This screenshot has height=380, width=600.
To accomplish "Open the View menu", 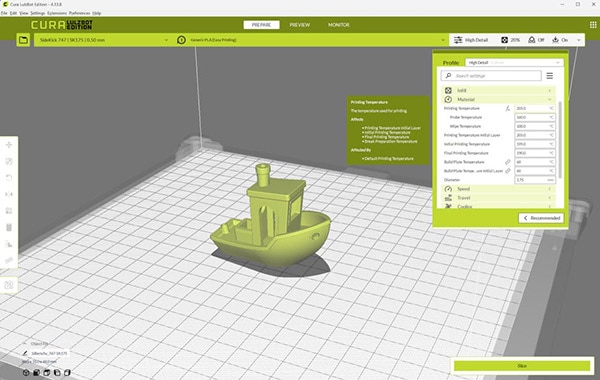I will pos(24,13).
